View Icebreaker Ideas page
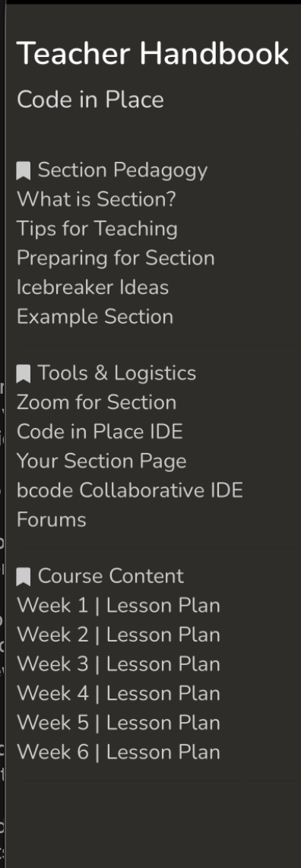The width and height of the screenshot is (301, 868). tap(93, 287)
